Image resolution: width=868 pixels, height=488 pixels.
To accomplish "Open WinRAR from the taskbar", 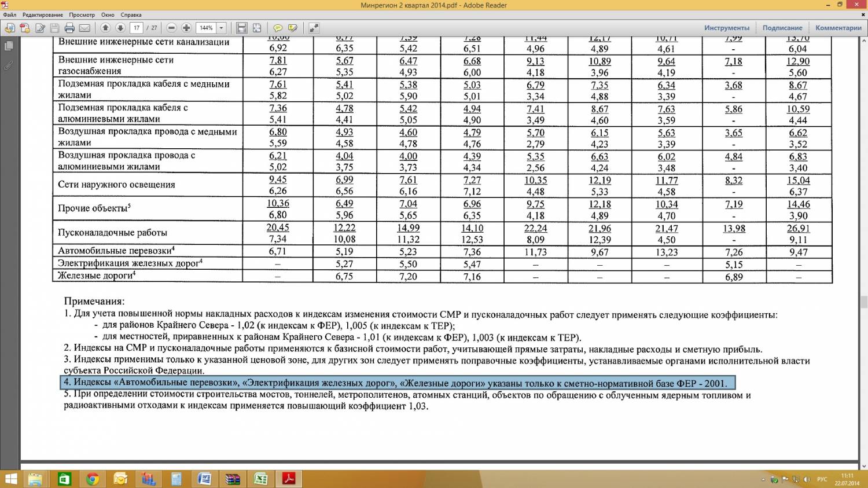I will coord(233,479).
